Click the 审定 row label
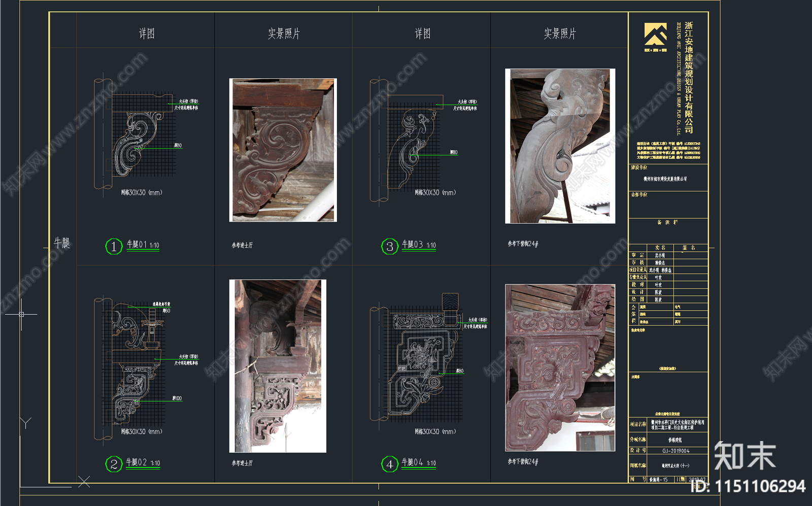The image size is (812, 506). 637,255
